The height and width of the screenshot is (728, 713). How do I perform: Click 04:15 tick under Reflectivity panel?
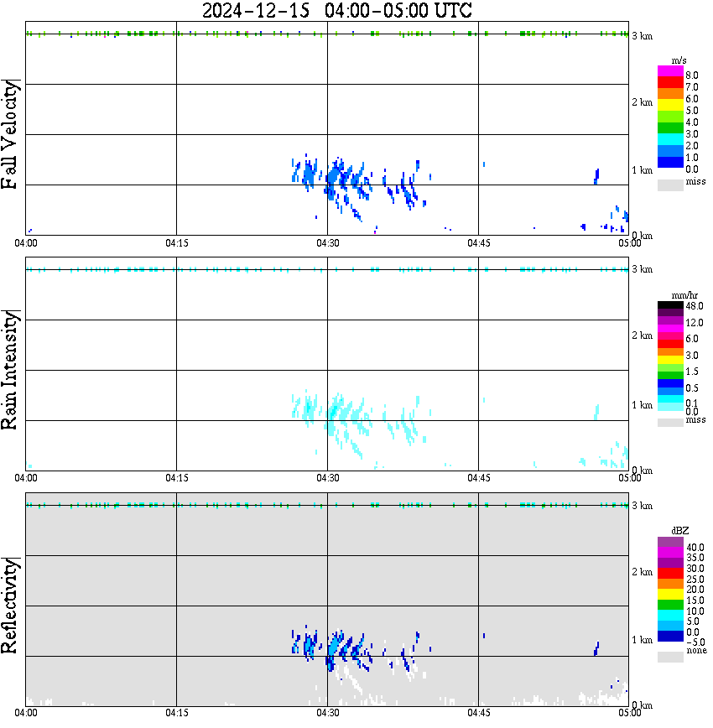[x=176, y=713]
